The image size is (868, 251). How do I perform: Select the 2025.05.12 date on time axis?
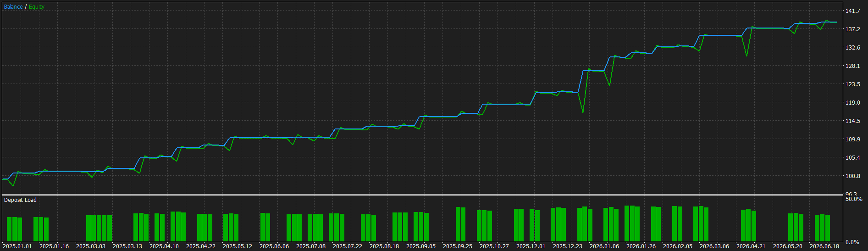click(238, 246)
